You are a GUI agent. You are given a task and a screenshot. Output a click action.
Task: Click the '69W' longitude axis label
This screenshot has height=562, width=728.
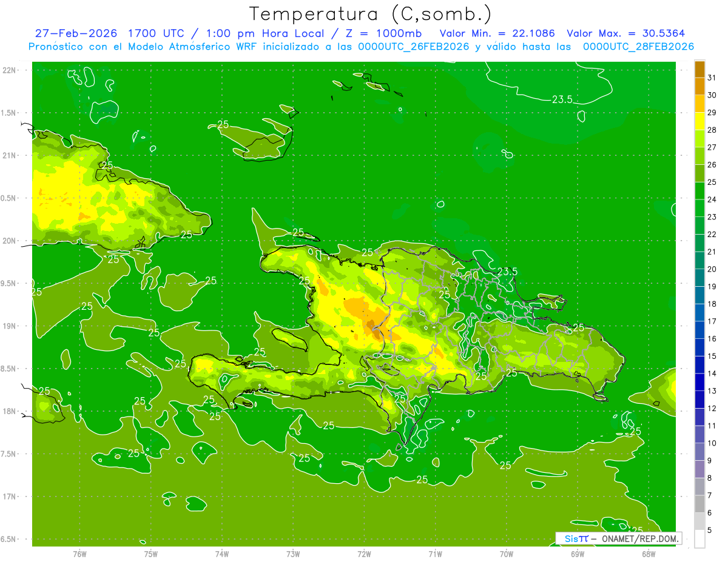pyautogui.click(x=578, y=554)
